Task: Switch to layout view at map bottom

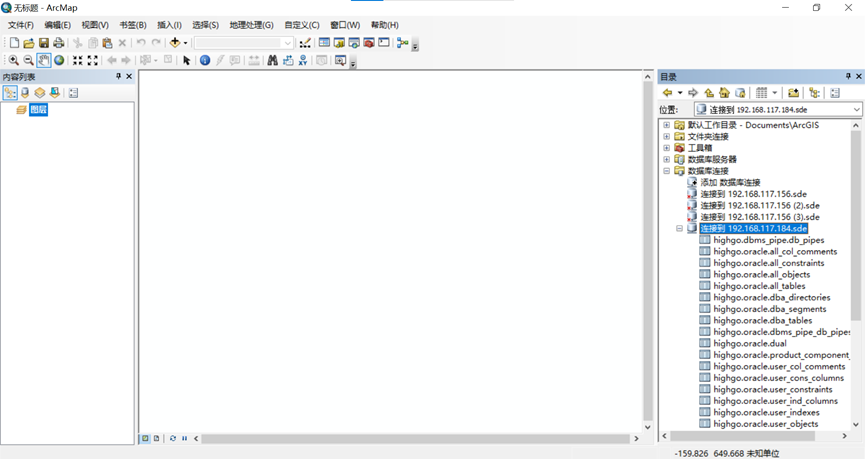Action: (x=157, y=438)
